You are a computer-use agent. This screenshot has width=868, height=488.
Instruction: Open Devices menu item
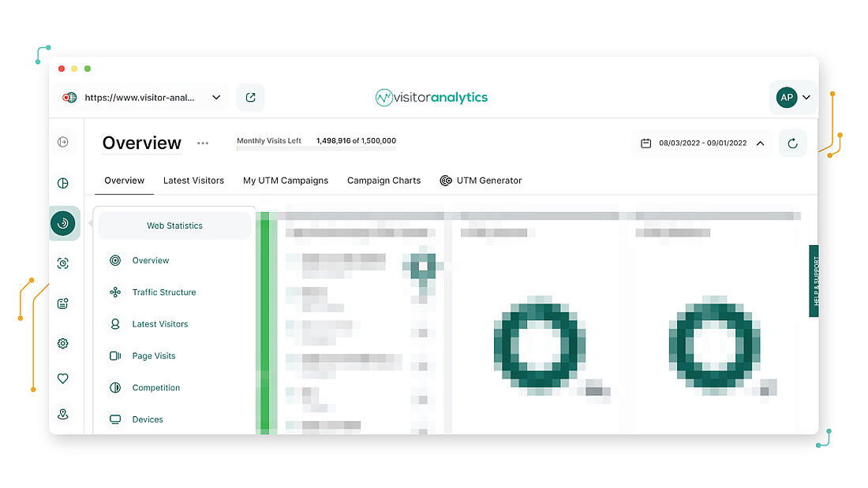point(148,419)
